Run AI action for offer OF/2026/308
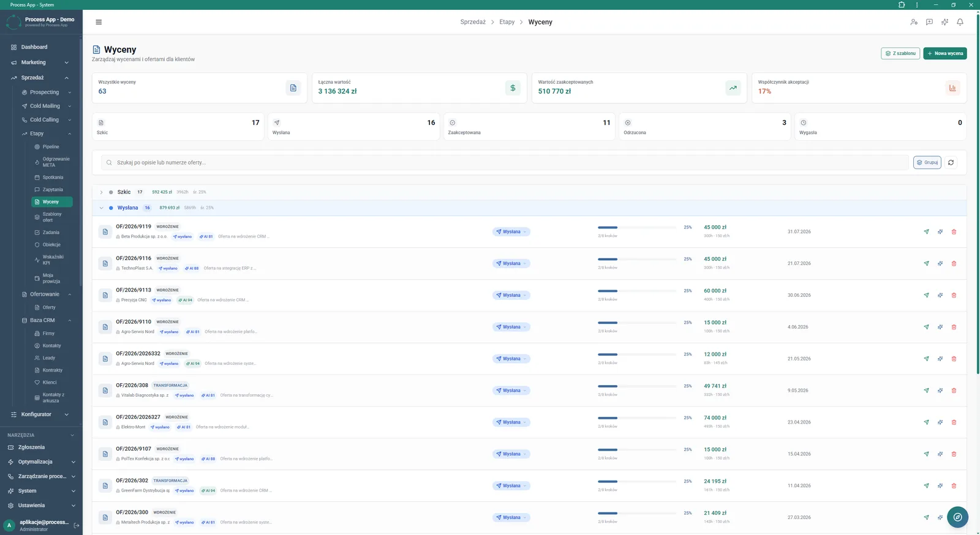The height and width of the screenshot is (535, 980). 940,391
